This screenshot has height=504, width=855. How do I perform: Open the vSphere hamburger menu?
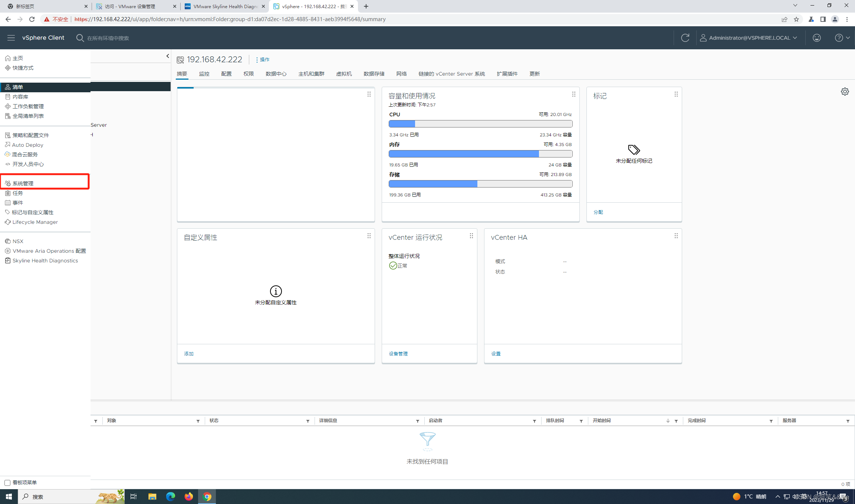click(x=11, y=38)
